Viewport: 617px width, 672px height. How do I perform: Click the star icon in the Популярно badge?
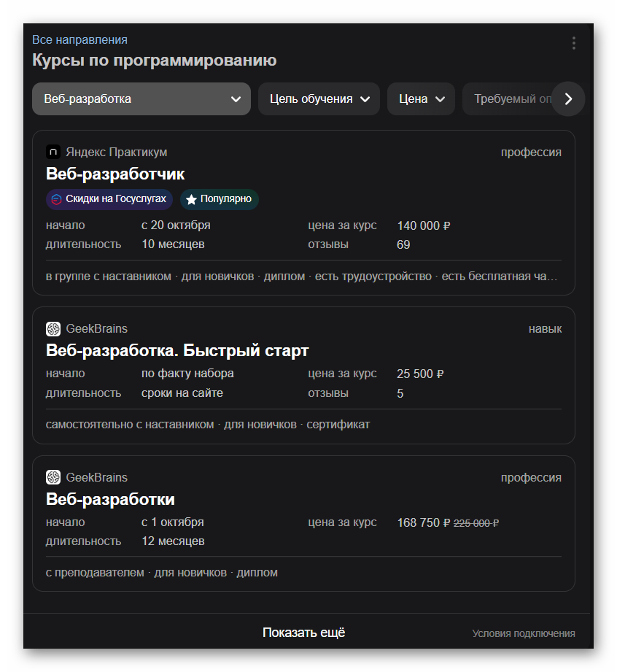coord(191,199)
